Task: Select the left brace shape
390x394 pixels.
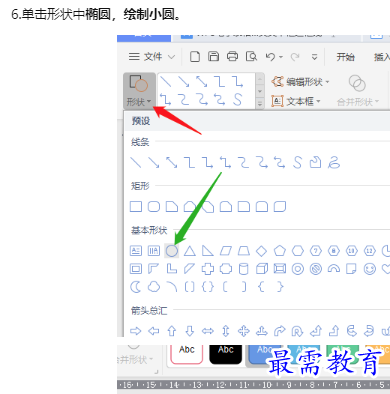Action: click(x=262, y=287)
